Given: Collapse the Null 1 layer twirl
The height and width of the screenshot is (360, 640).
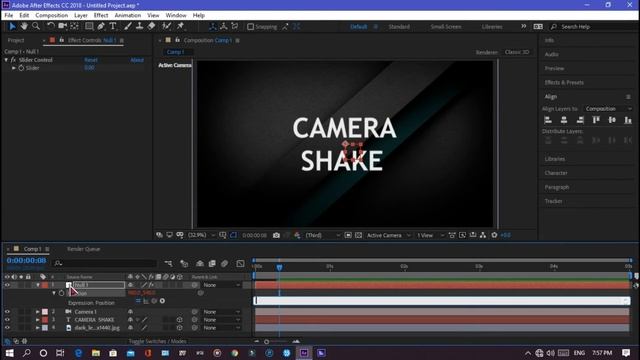Looking at the screenshot, I should pos(38,285).
